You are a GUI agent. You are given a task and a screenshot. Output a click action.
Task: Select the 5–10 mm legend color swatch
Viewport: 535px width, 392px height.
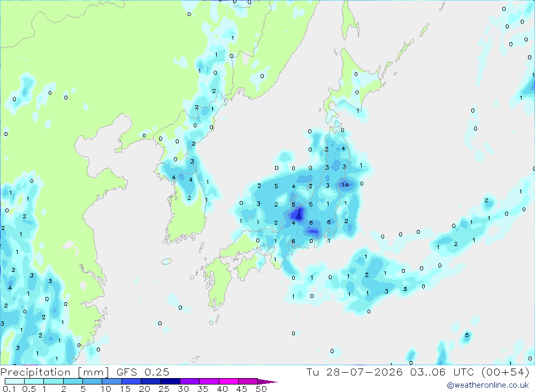click(93, 381)
